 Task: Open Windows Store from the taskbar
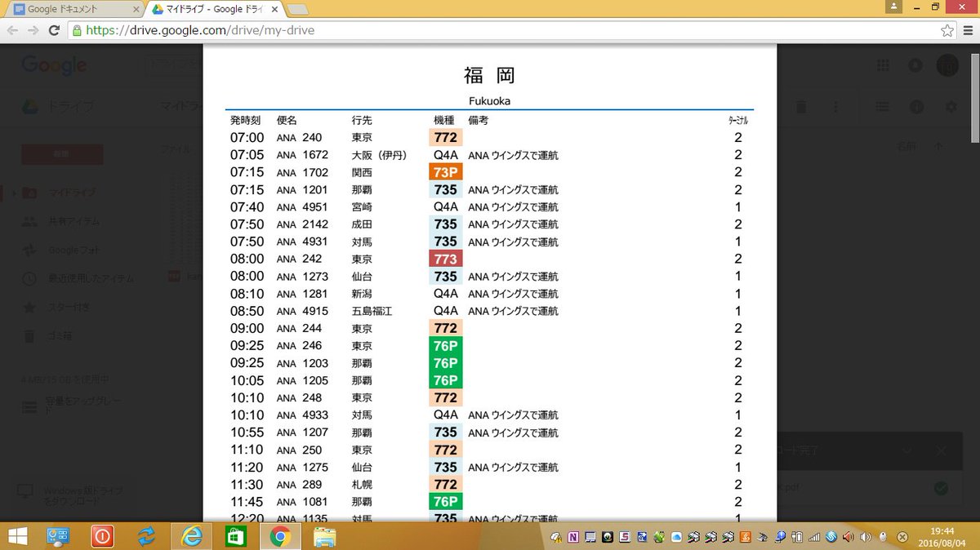(x=236, y=536)
